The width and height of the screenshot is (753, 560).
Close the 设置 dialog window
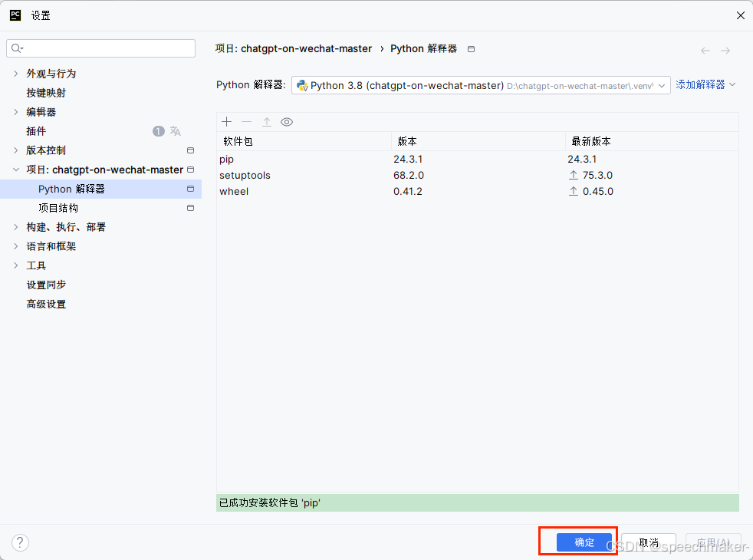click(741, 15)
